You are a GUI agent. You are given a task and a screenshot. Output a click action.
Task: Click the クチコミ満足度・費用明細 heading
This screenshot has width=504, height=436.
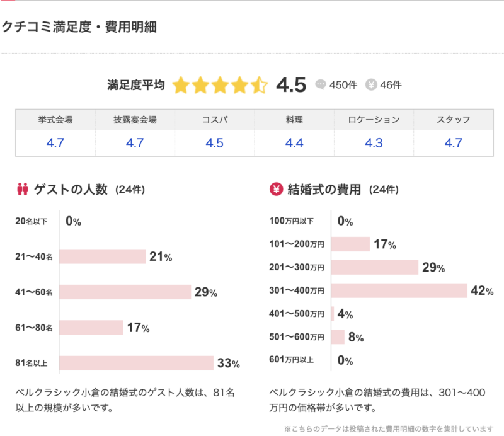click(x=79, y=26)
